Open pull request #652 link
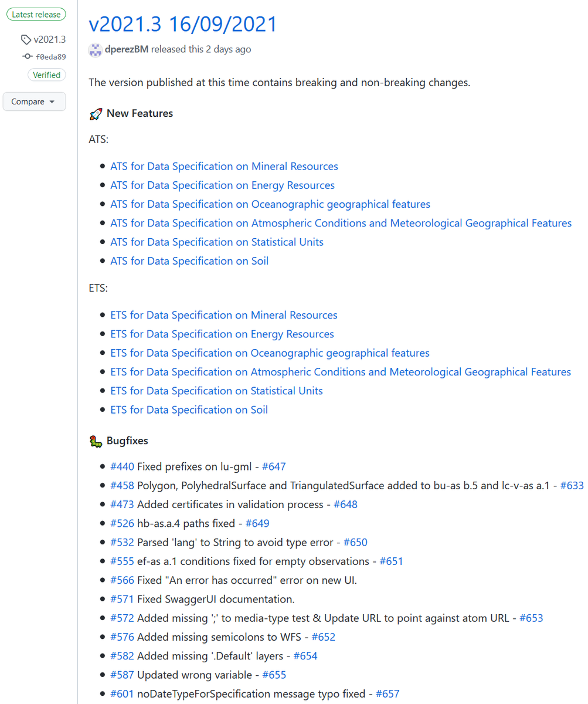 pos(324,637)
